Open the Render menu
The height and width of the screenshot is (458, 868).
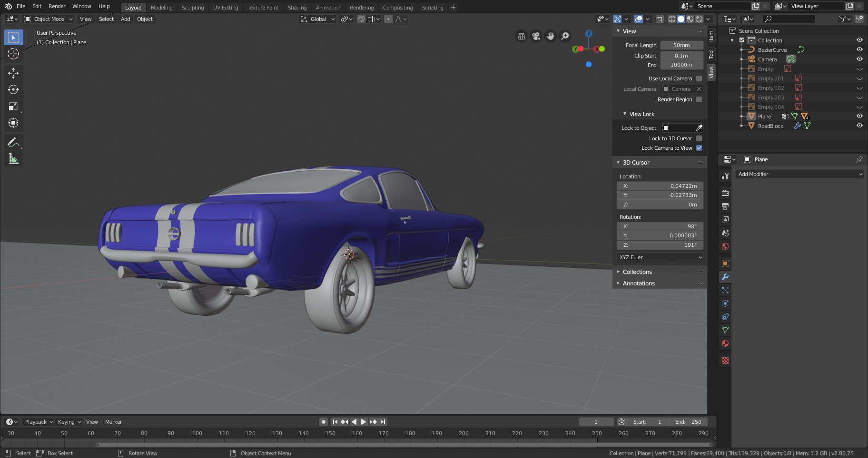coord(57,6)
